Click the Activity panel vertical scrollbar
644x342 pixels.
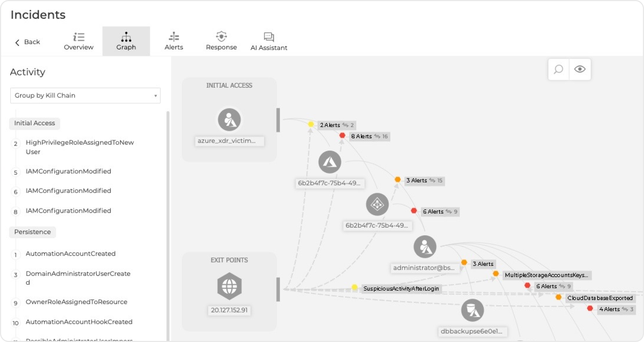tap(168, 226)
